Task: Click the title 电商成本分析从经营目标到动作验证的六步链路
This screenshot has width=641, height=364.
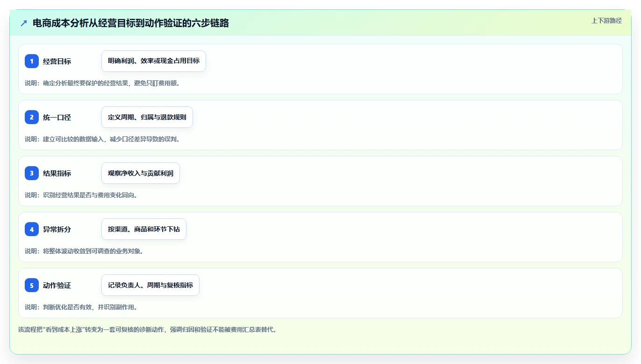Action: coord(131,23)
